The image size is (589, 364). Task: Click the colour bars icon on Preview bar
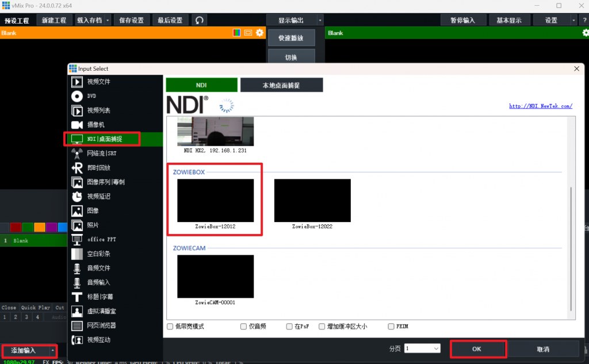[x=236, y=33]
